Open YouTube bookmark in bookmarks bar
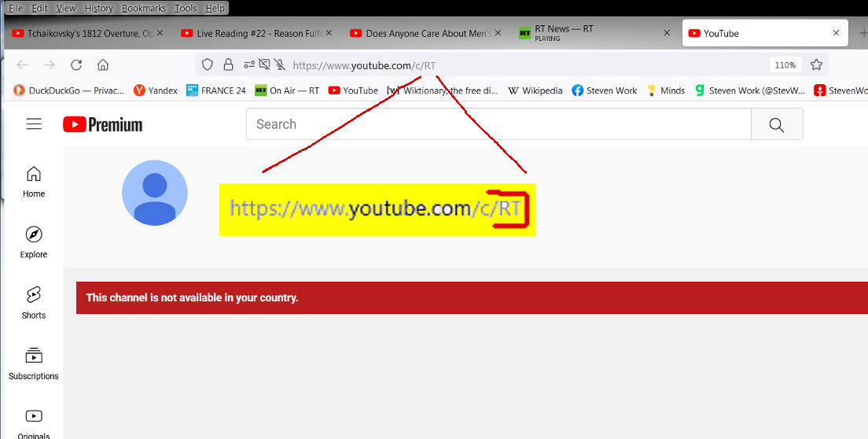 click(353, 90)
